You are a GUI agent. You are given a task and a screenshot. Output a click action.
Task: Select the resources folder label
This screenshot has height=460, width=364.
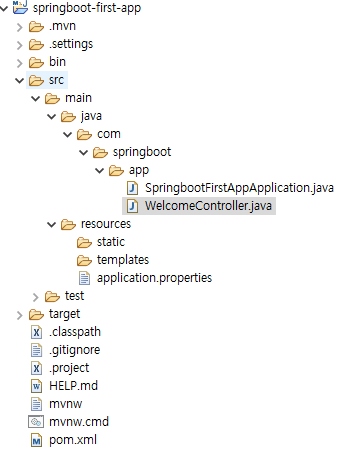[106, 224]
